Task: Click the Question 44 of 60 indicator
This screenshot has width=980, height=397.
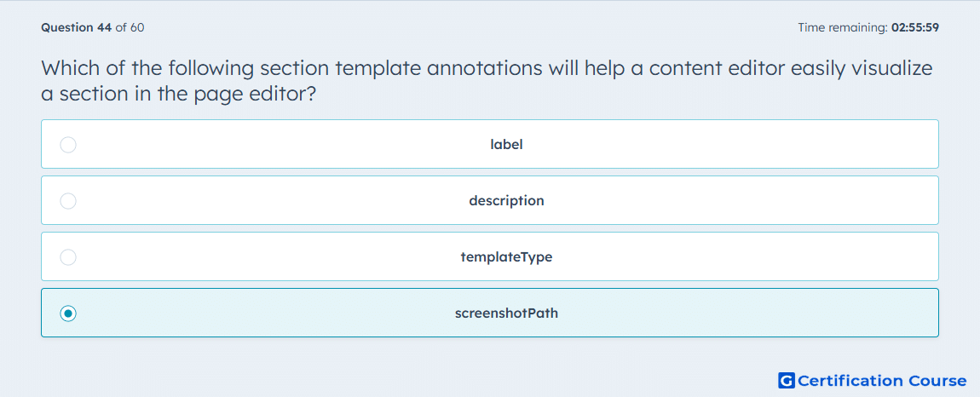Action: click(x=93, y=27)
